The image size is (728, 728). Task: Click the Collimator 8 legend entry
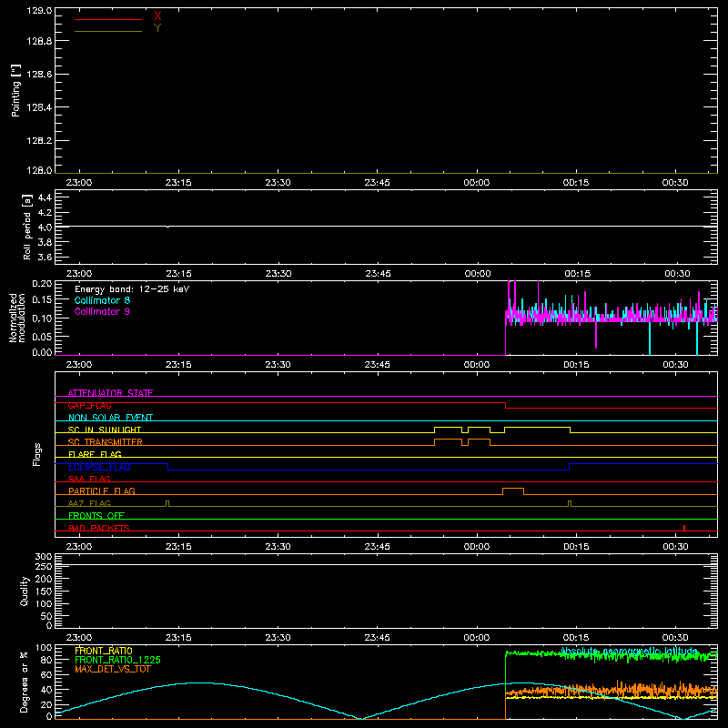[102, 300]
